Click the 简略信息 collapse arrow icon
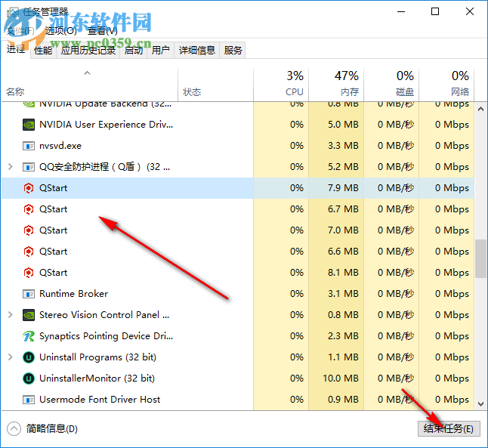Screen dimensions: 488x448 tap(14, 429)
